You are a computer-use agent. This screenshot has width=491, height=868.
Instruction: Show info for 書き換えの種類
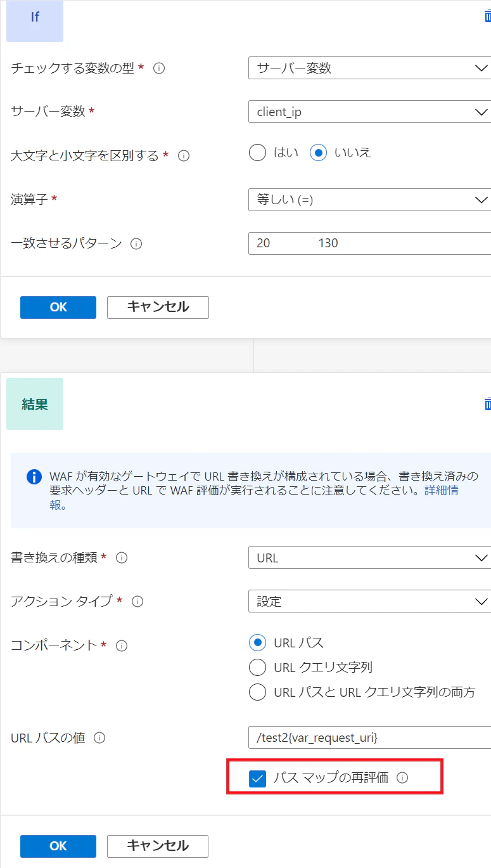[x=122, y=558]
